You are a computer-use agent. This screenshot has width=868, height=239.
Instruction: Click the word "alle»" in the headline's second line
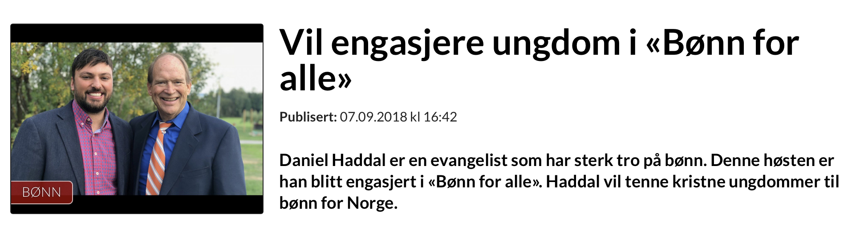(316, 78)
